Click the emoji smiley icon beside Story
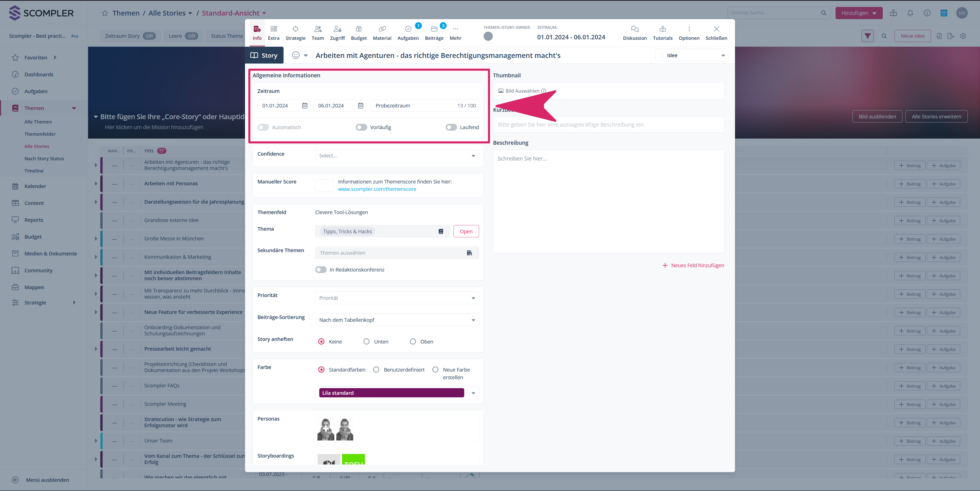980x491 pixels. coord(296,56)
